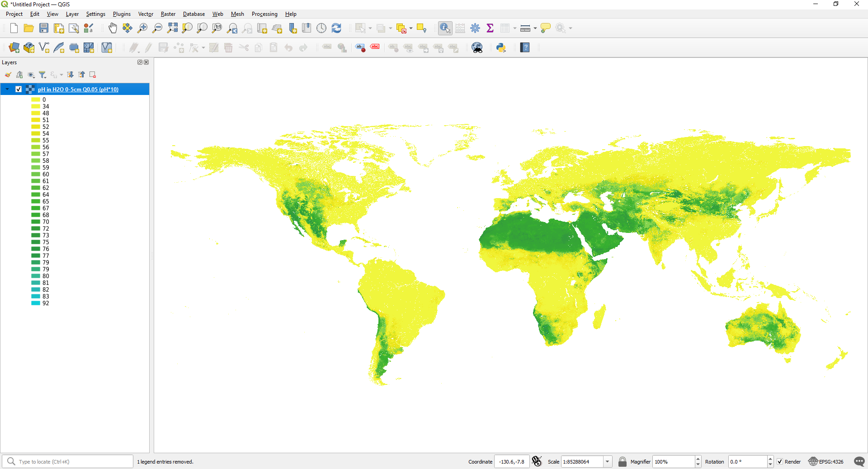This screenshot has height=469, width=868.
Task: Open the MetaSearch globe binoculars icon
Action: [477, 47]
